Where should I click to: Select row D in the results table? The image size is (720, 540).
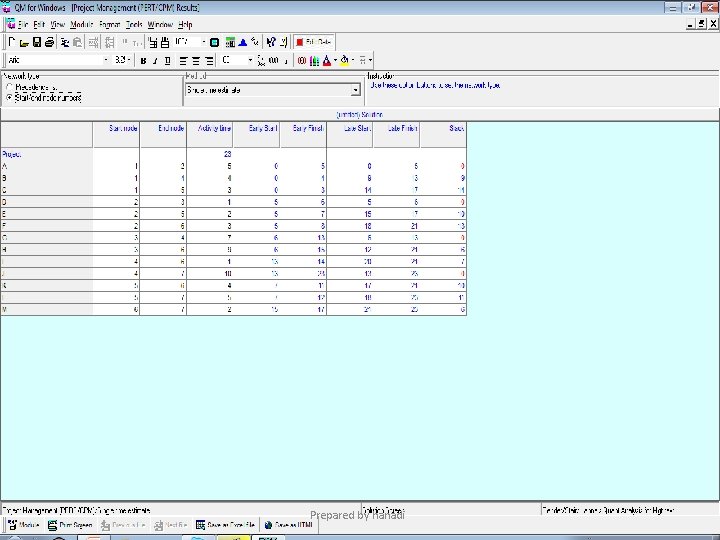(x=234, y=202)
